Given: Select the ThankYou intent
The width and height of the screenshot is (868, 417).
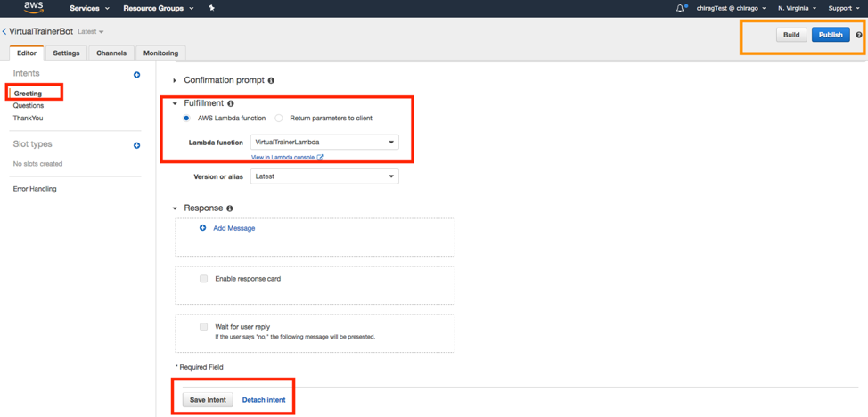Looking at the screenshot, I should click(28, 118).
